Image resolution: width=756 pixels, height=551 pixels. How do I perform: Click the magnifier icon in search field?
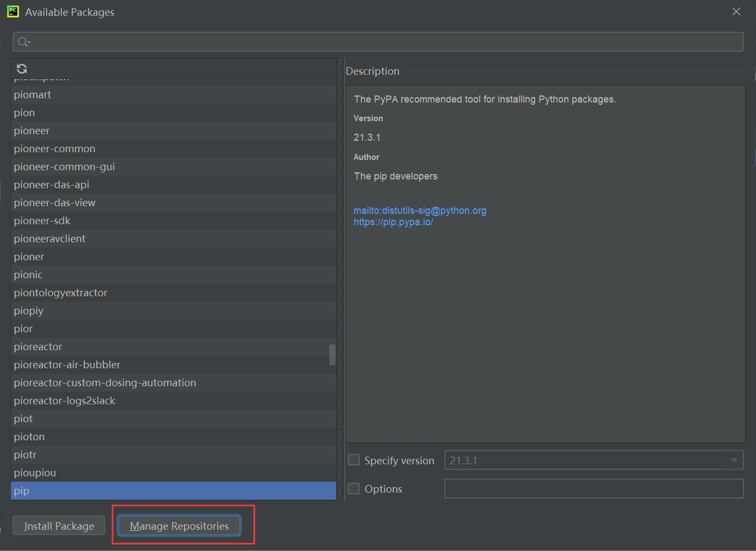point(22,41)
